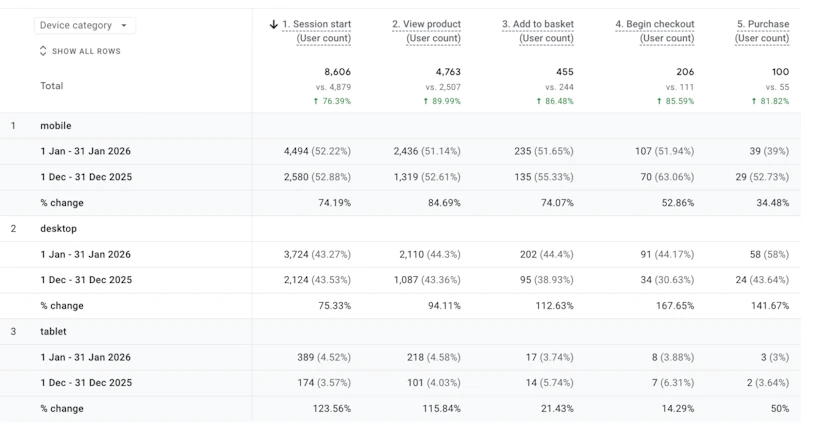Sort by 4. Begin checkout column
The image size is (816, 431).
click(655, 31)
